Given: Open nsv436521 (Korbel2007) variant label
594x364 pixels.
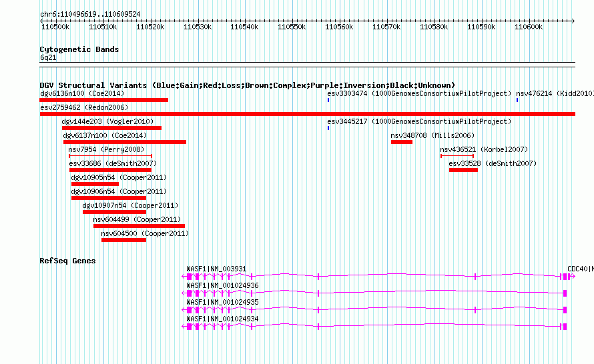Looking at the screenshot, I should click(x=484, y=149).
